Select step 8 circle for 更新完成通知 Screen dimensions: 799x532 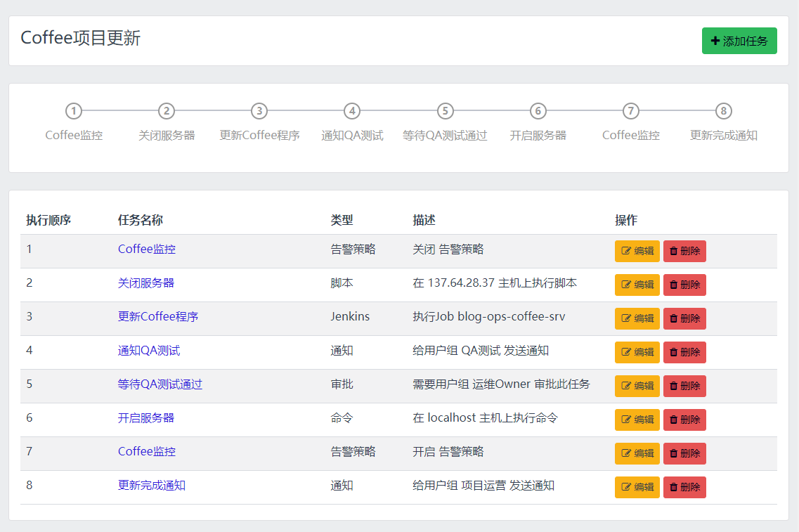[723, 111]
